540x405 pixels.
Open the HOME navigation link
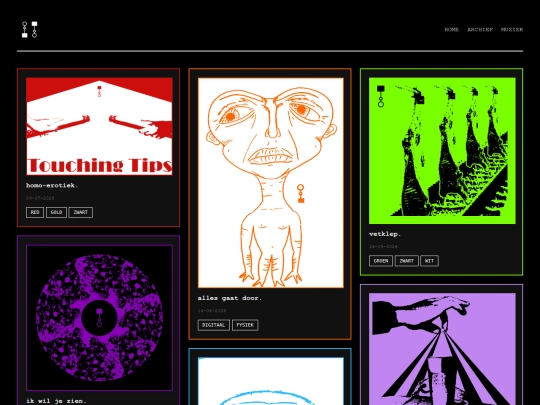(451, 30)
